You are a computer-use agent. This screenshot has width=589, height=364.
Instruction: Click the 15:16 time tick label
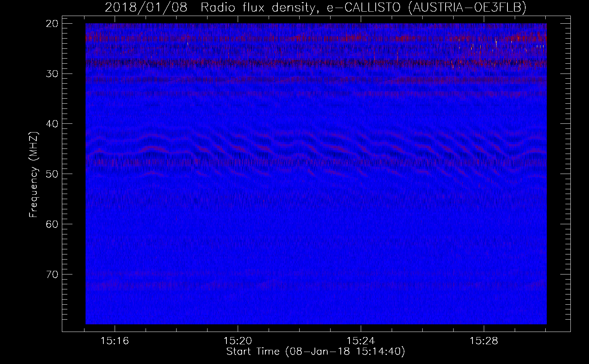(115, 341)
